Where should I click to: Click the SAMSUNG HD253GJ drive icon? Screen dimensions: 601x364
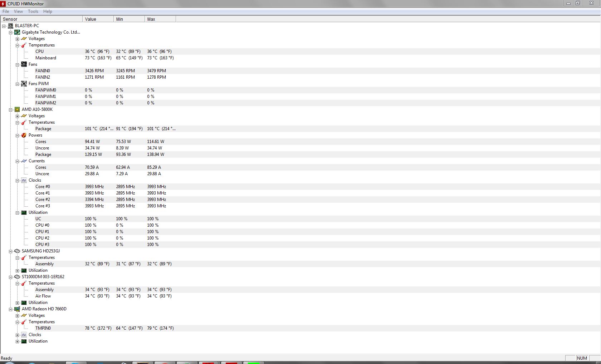coord(17,251)
